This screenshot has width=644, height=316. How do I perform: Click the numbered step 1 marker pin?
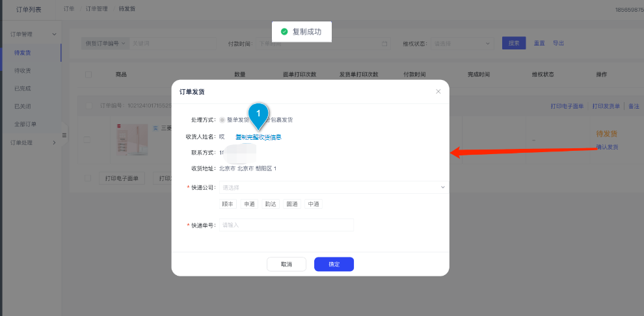pyautogui.click(x=258, y=114)
